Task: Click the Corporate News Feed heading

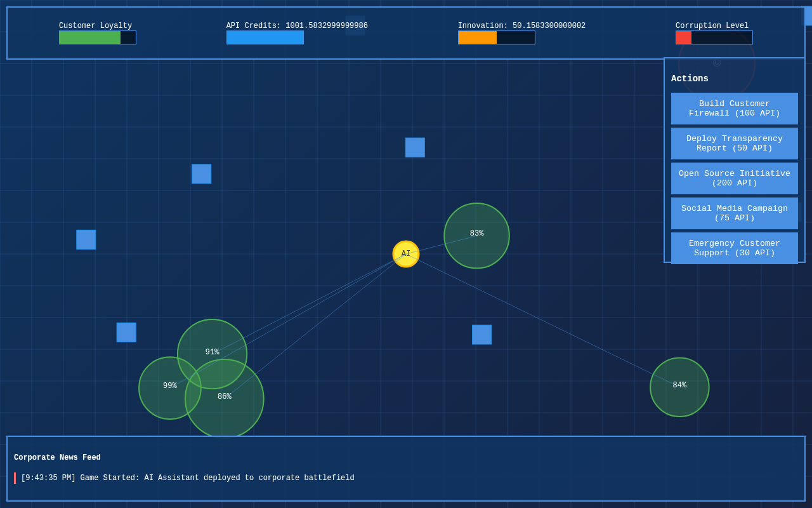Action: pyautogui.click(x=57, y=458)
